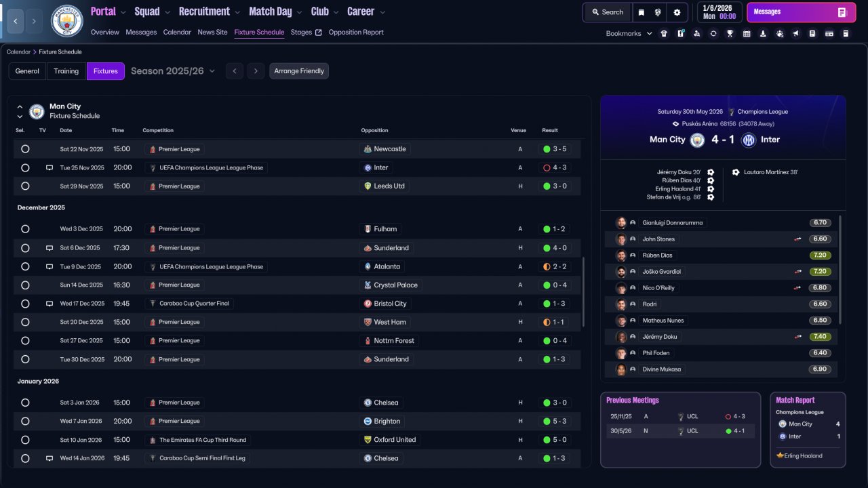The height and width of the screenshot is (488, 868).
Task: Go to the next season with the right arrow
Action: click(x=256, y=71)
